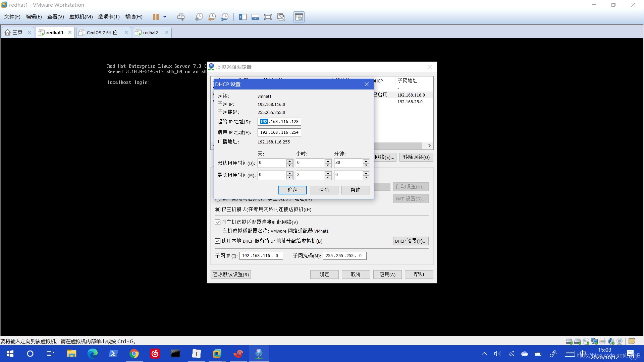
Task: Click the hard disk device status icon
Action: tap(569, 341)
